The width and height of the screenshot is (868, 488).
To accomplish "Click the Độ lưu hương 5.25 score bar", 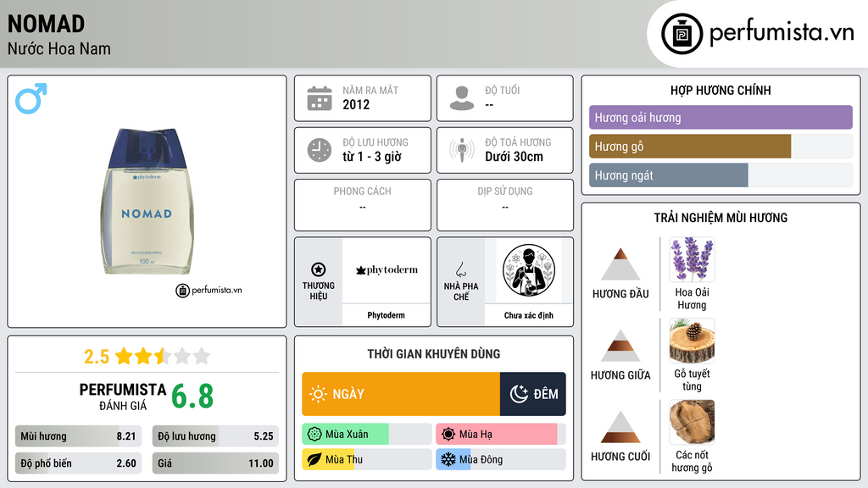I will pyautogui.click(x=215, y=436).
